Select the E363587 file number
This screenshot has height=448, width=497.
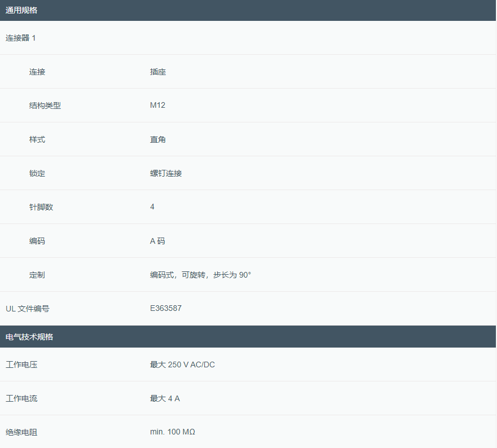pos(166,309)
